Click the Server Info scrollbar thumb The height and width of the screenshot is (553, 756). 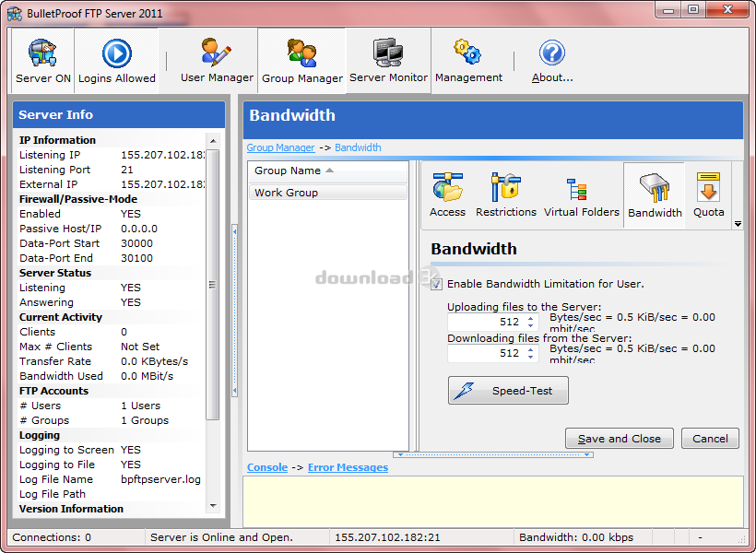coord(213,285)
